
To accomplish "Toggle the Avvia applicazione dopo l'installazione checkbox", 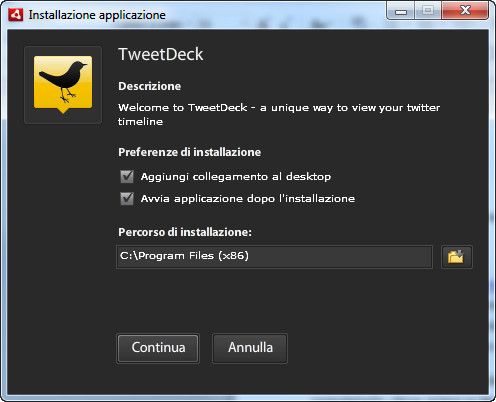I will coord(127,199).
